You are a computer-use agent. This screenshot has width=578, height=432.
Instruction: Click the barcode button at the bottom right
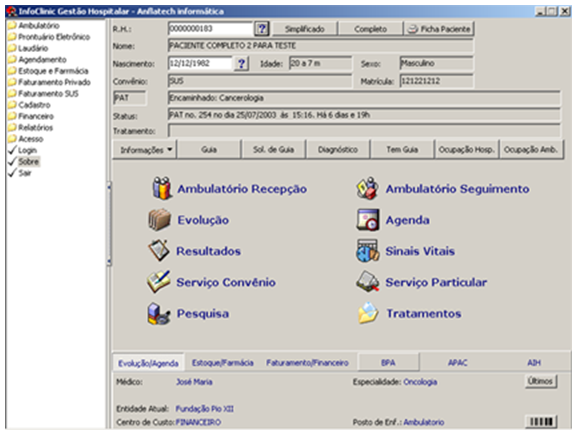(x=541, y=421)
